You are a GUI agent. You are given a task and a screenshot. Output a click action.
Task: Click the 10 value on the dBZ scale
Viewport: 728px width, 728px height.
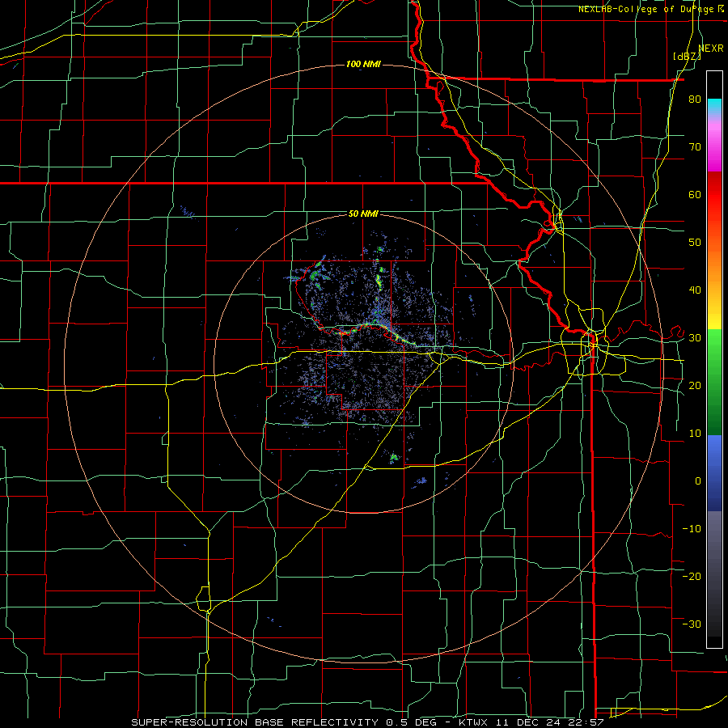point(695,434)
